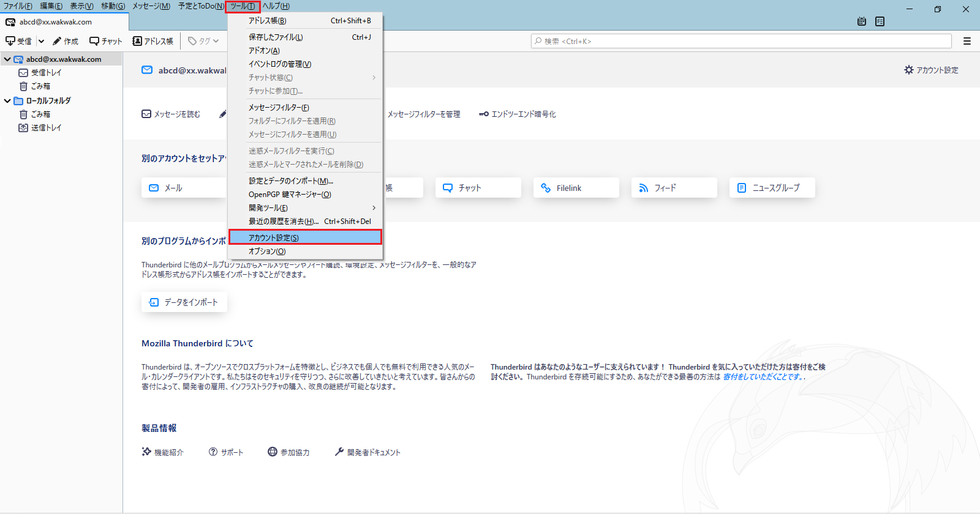Click メッセージフィルターを管理
Screen dimensions: 980x514
[x=424, y=114]
